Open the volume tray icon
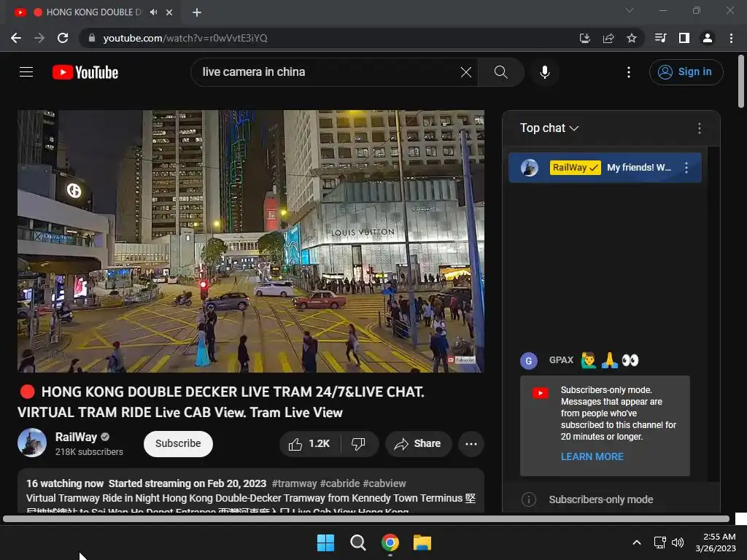The image size is (747, 560). tap(678, 542)
